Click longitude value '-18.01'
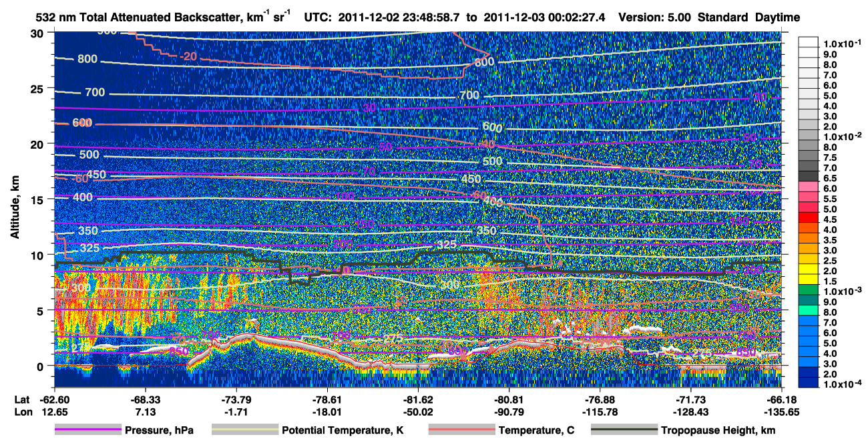The width and height of the screenshot is (868, 445). coord(327,412)
